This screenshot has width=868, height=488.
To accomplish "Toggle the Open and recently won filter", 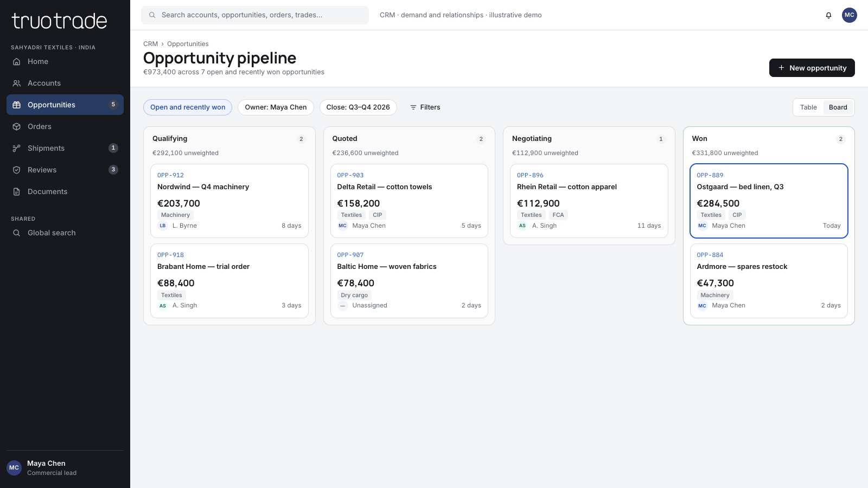I will [x=188, y=107].
